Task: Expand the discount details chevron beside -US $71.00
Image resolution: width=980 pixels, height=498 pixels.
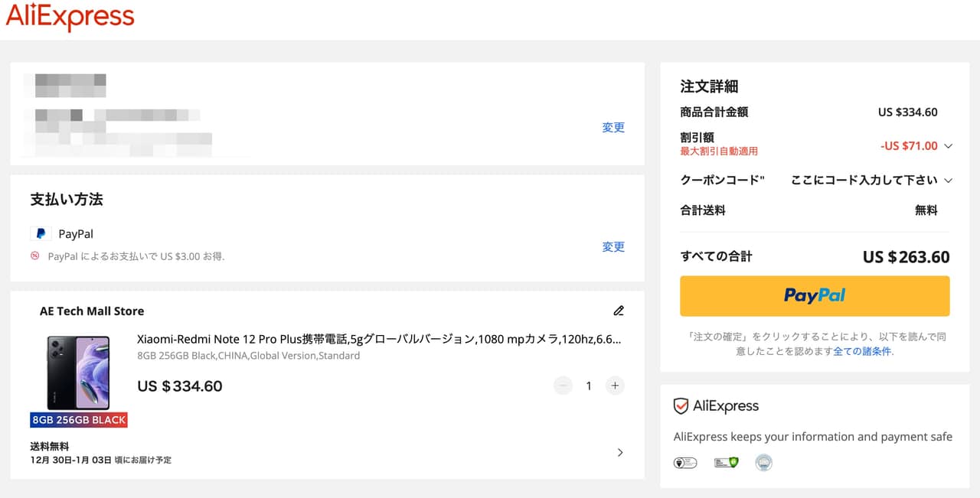Action: point(948,146)
